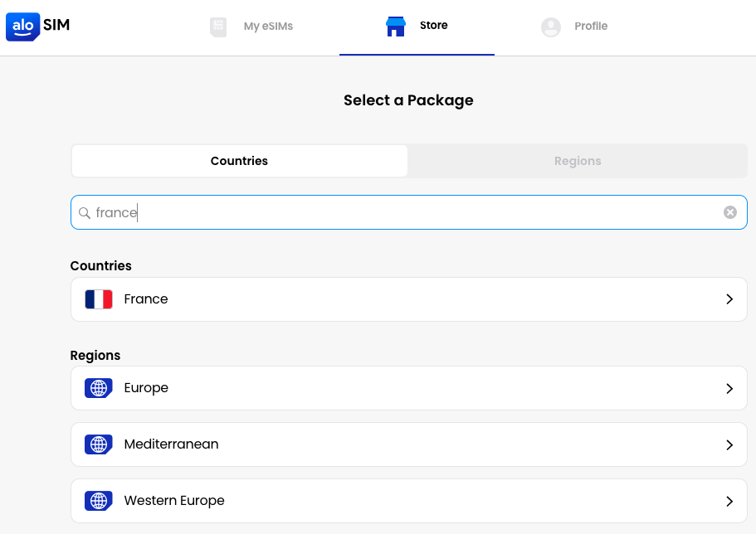Expand the Western Europe row chevron

pos(729,501)
